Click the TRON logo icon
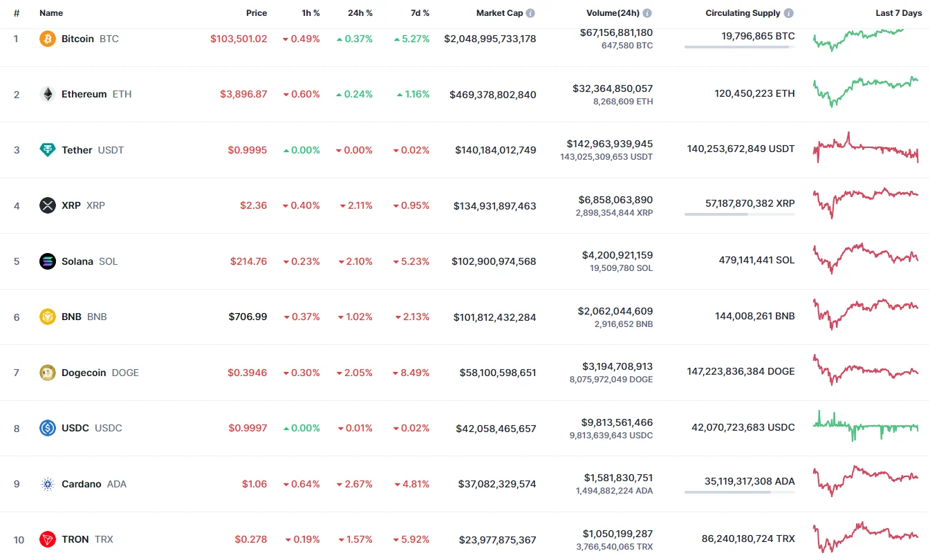939x560 pixels. pos(48,539)
